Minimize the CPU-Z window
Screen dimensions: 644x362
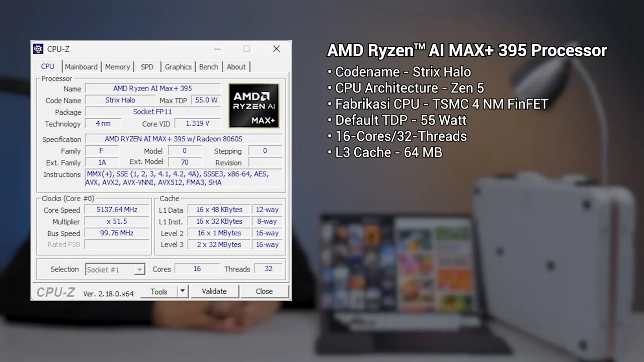tap(217, 49)
